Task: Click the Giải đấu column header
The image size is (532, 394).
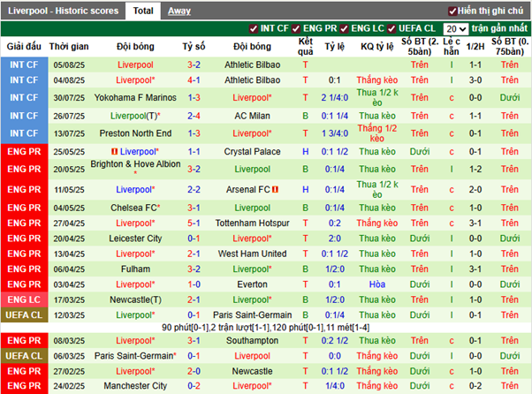Action: (x=24, y=47)
